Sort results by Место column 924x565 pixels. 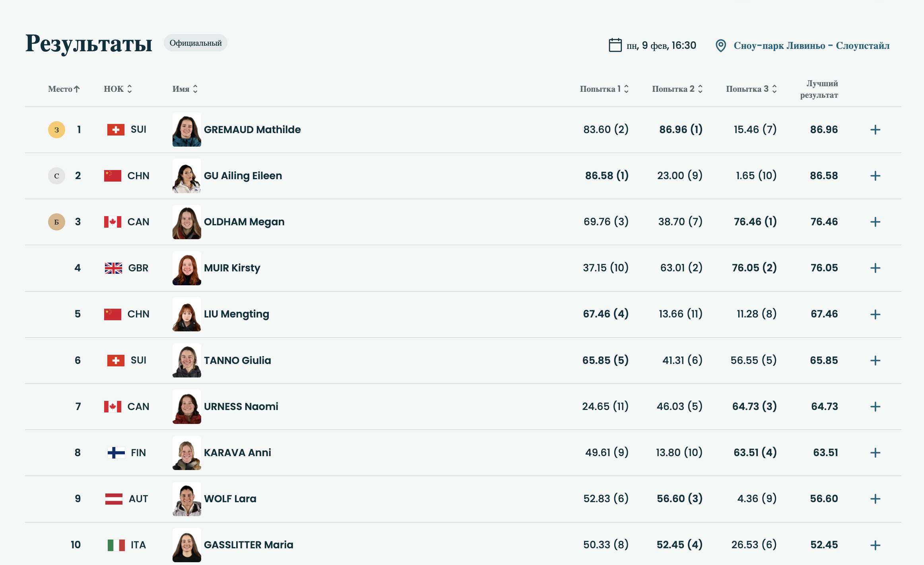click(64, 89)
